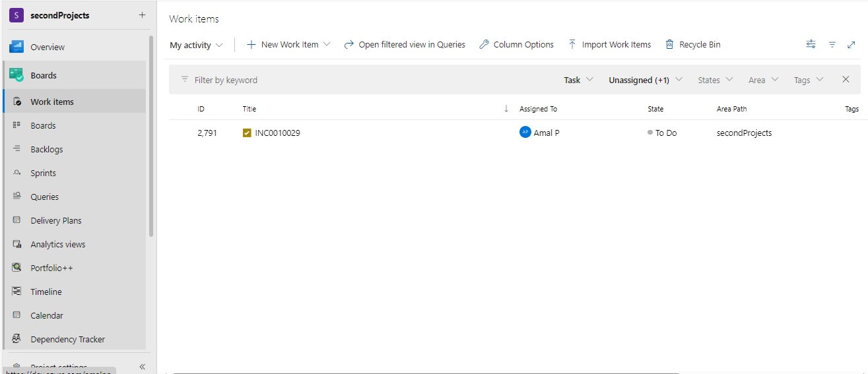Open the My activity view dropdown
Image resolution: width=868 pixels, height=374 pixels.
point(196,46)
